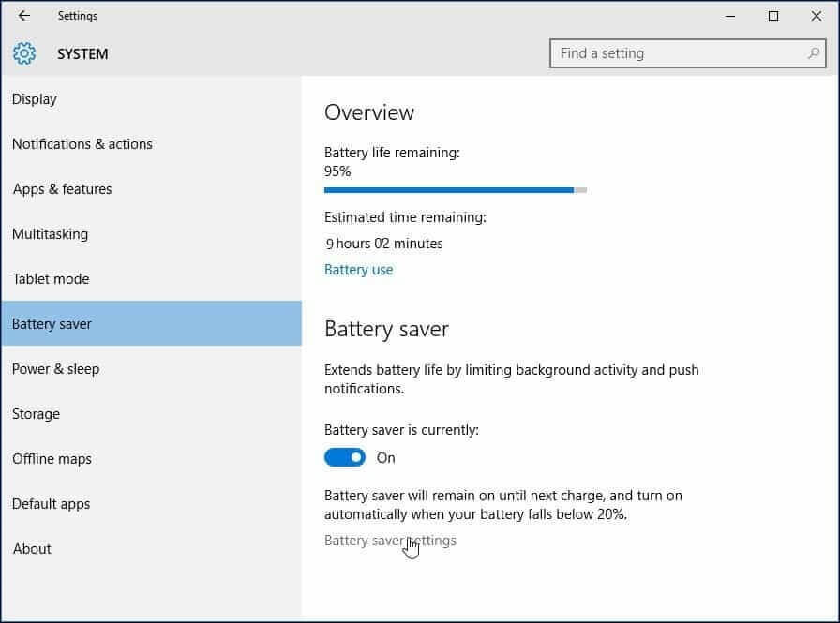840x623 pixels.
Task: Close the Settings window
Action: [x=816, y=16]
